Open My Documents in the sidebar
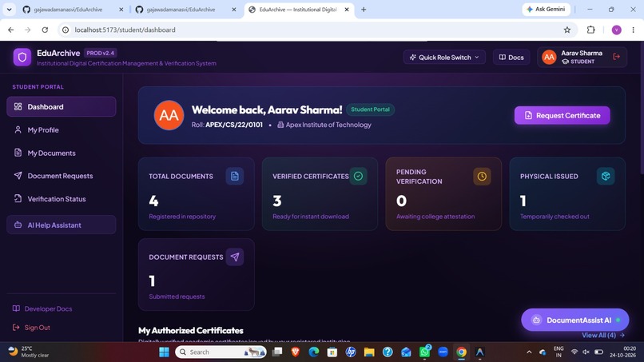Screen dimensions: 644x362 (62, 153)
